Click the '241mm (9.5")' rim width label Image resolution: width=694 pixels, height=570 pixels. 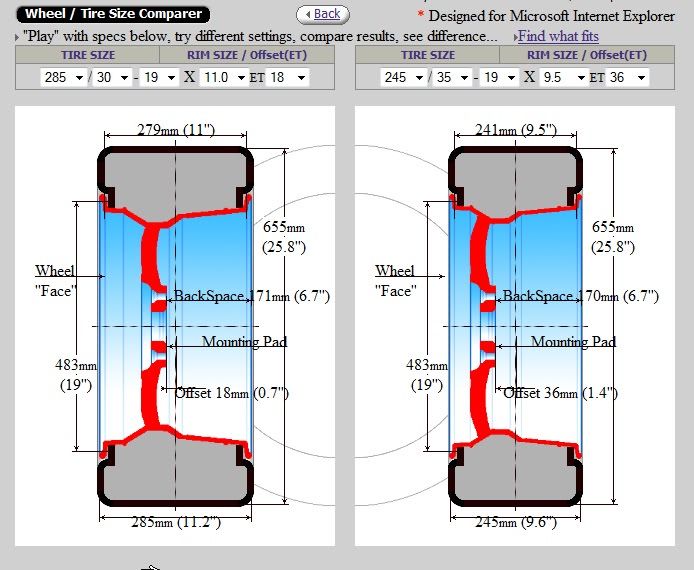point(516,130)
